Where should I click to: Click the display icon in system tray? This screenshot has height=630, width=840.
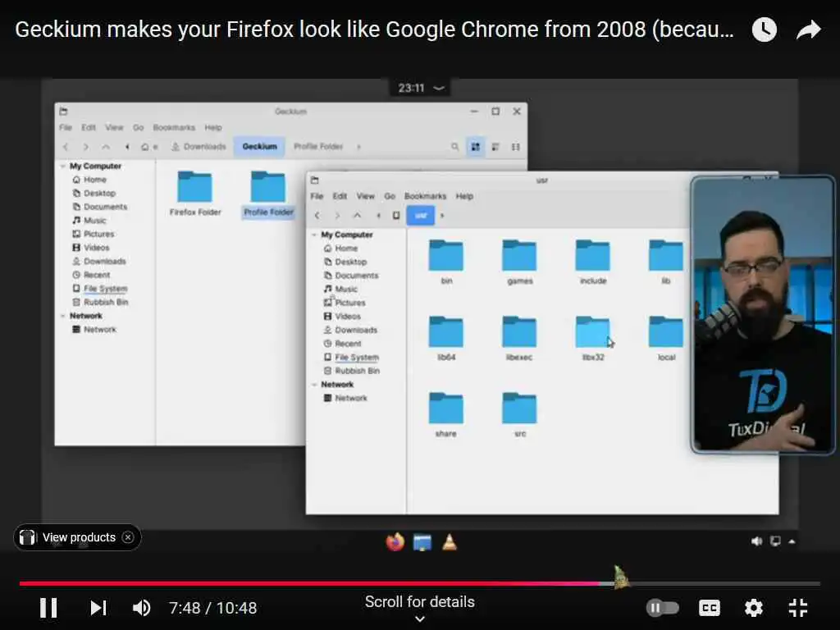point(775,541)
